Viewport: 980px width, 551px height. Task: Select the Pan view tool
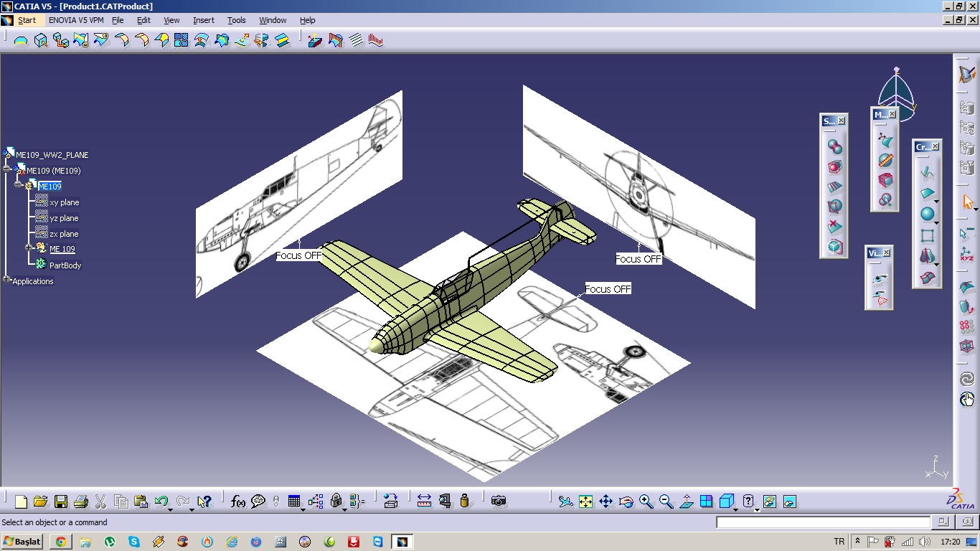[x=606, y=501]
